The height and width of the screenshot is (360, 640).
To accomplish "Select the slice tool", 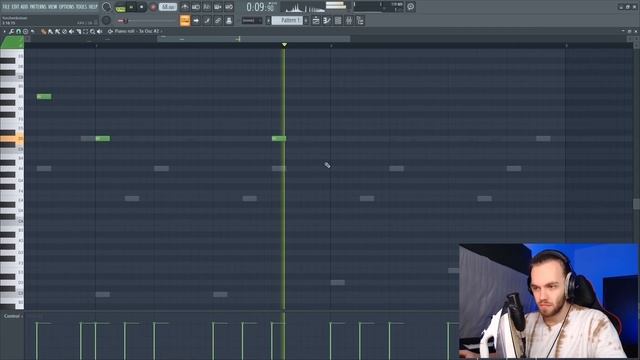I will pos(79,31).
